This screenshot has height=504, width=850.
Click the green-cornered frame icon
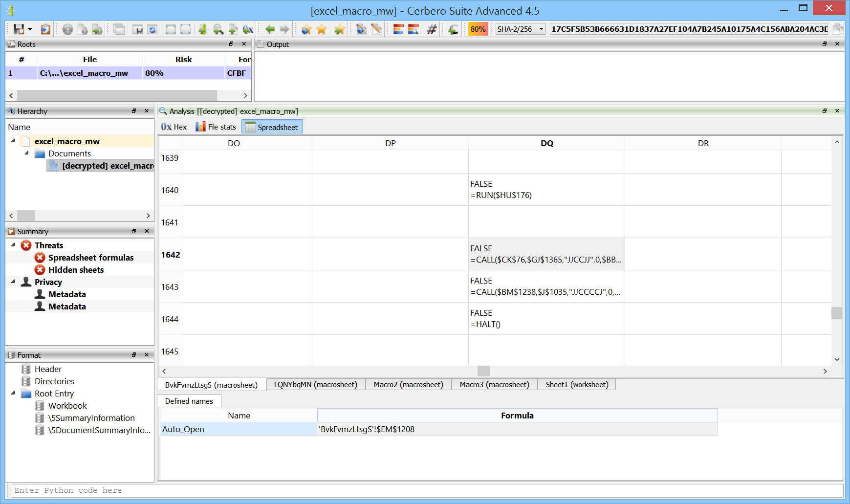point(171,29)
